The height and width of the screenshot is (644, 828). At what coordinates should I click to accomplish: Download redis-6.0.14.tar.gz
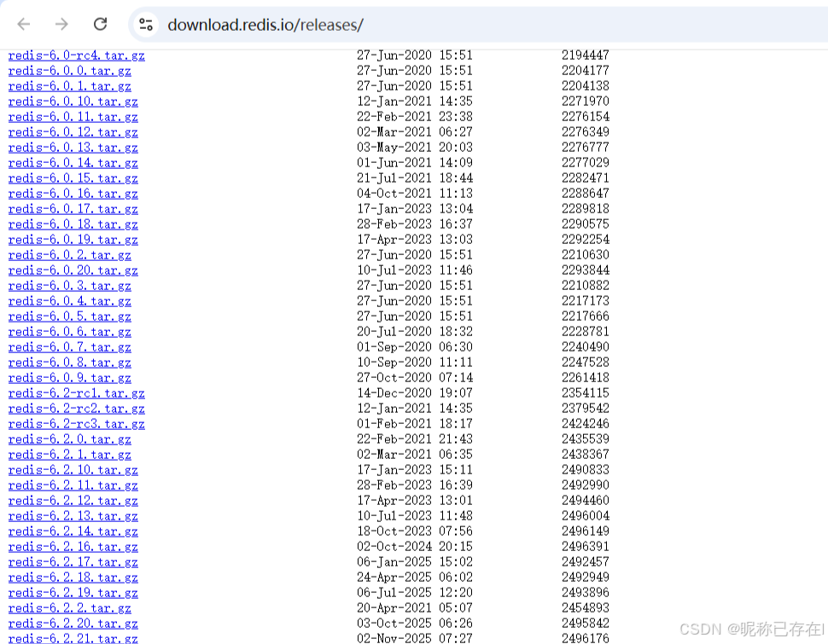[73, 163]
